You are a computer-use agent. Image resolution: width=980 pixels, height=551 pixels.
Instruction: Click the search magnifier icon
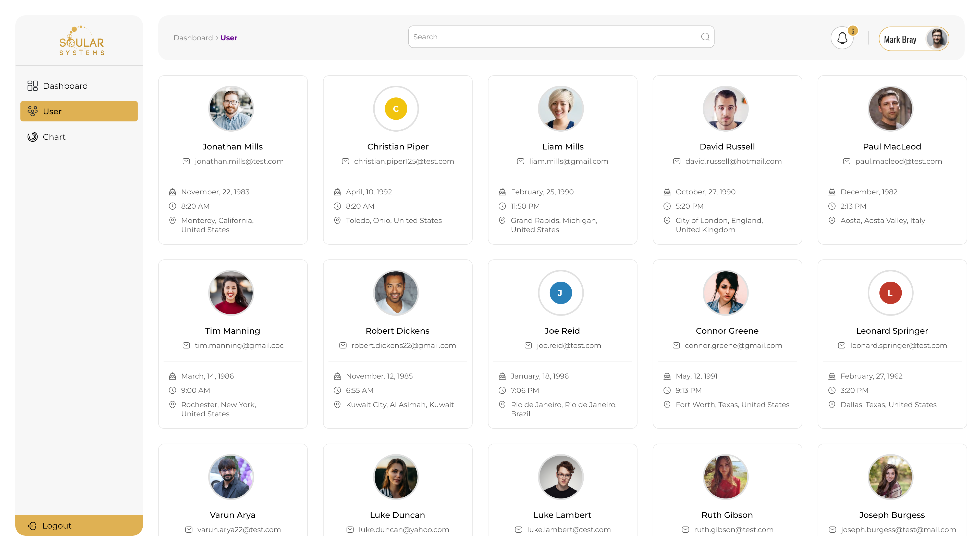coord(705,37)
